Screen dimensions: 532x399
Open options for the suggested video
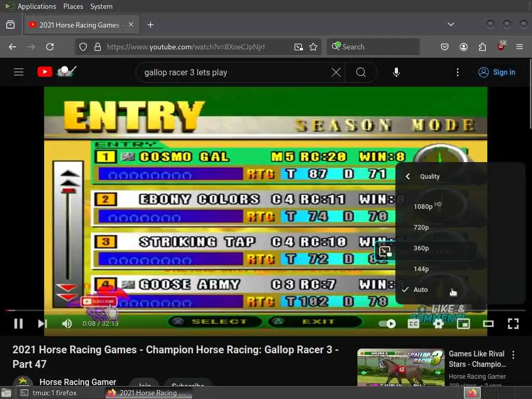[x=513, y=355]
